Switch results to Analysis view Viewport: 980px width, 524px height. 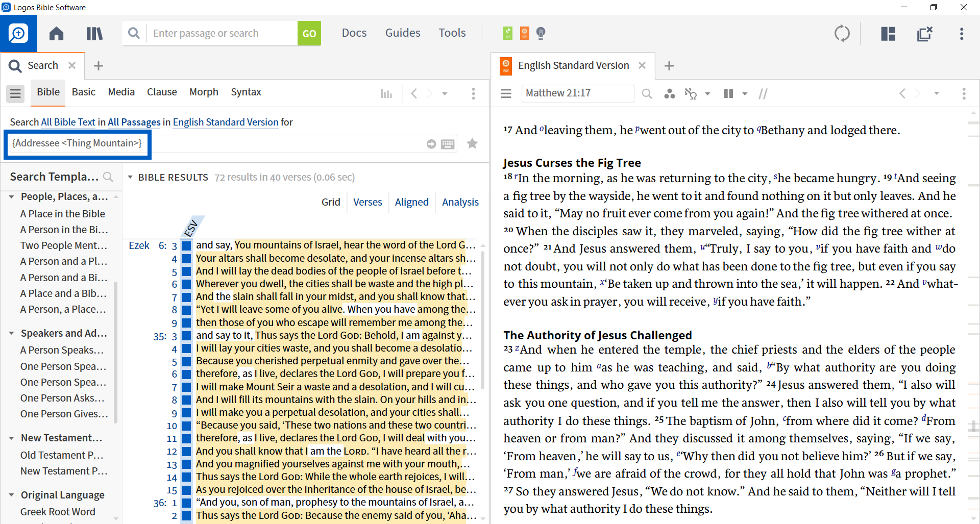tap(460, 202)
